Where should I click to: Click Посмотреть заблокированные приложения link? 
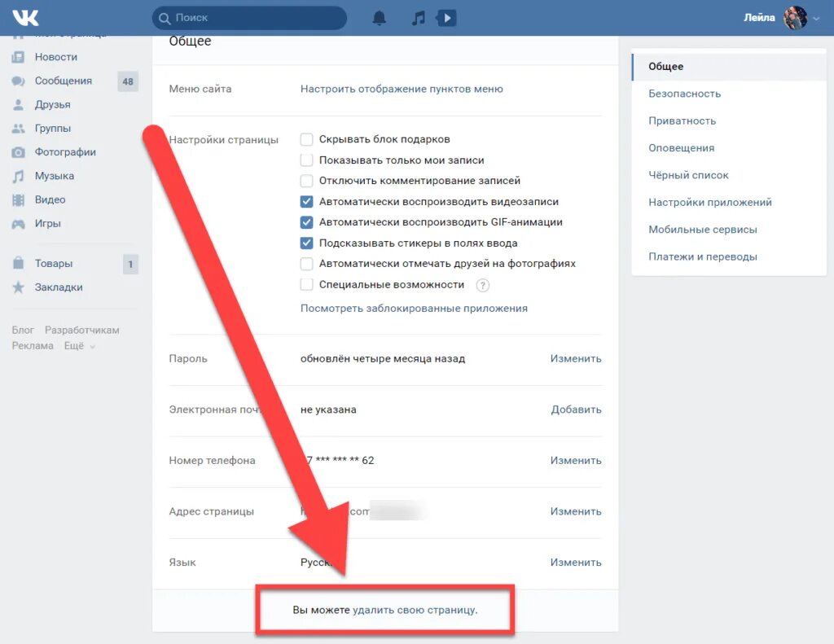coord(414,309)
